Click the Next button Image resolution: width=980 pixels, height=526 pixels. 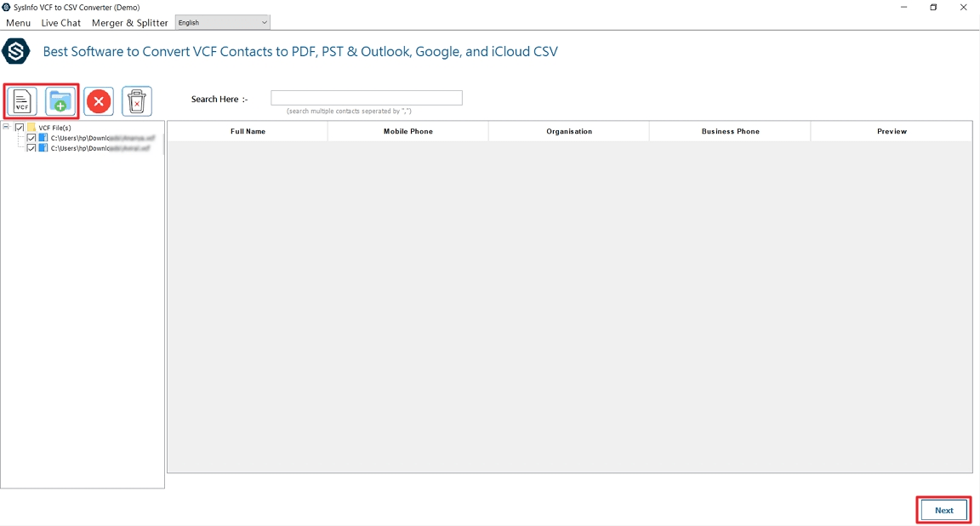point(943,511)
